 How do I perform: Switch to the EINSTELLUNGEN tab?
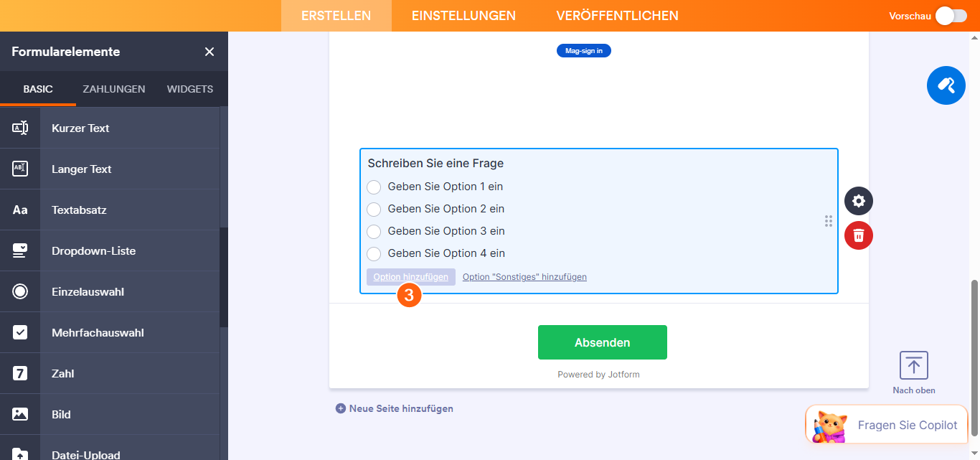pyautogui.click(x=463, y=15)
